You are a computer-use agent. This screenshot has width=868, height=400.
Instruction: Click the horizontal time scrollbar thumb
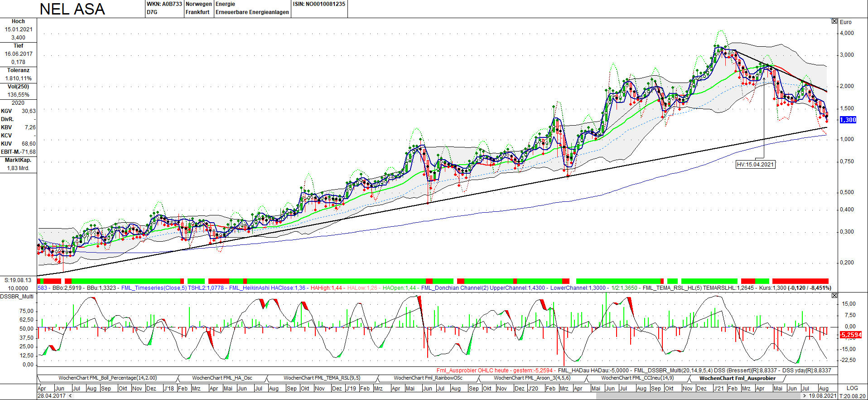[x=699, y=396]
